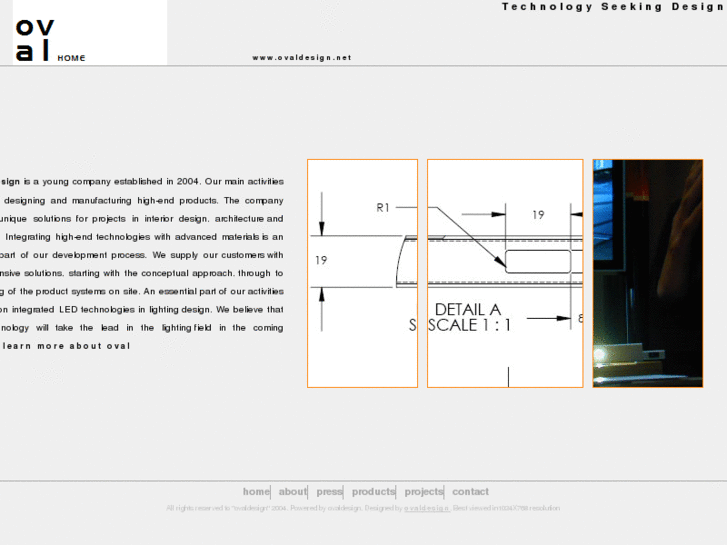Go to the about page

[x=293, y=492]
